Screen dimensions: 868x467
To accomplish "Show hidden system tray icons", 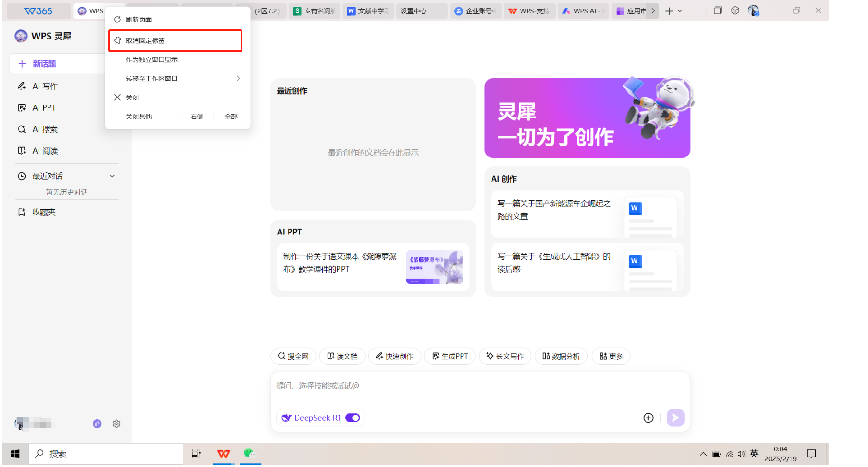I will (x=703, y=454).
